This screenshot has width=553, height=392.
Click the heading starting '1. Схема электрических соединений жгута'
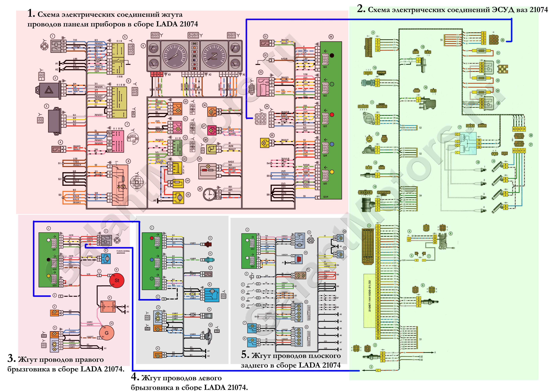click(x=112, y=19)
